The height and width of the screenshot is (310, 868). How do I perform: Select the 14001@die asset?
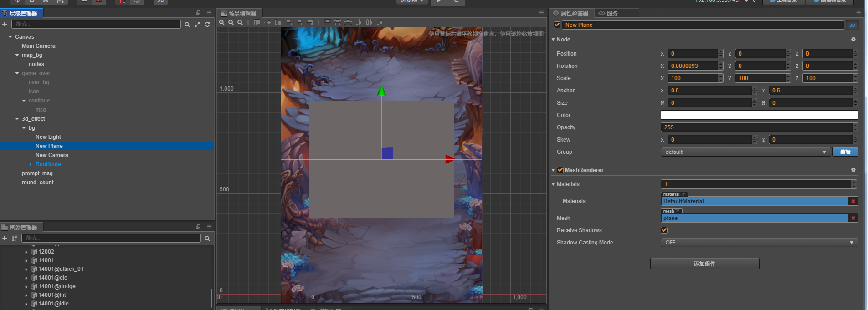click(53, 278)
